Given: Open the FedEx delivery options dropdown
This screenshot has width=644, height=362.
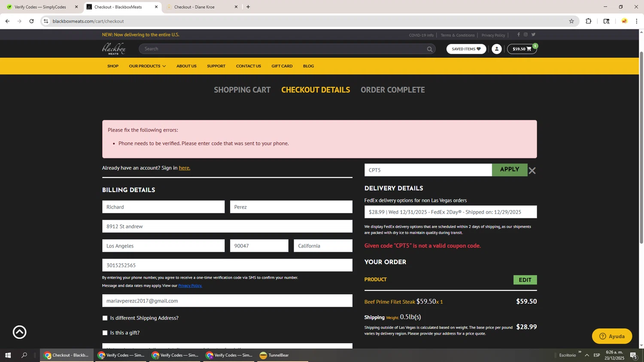Looking at the screenshot, I should [450, 212].
